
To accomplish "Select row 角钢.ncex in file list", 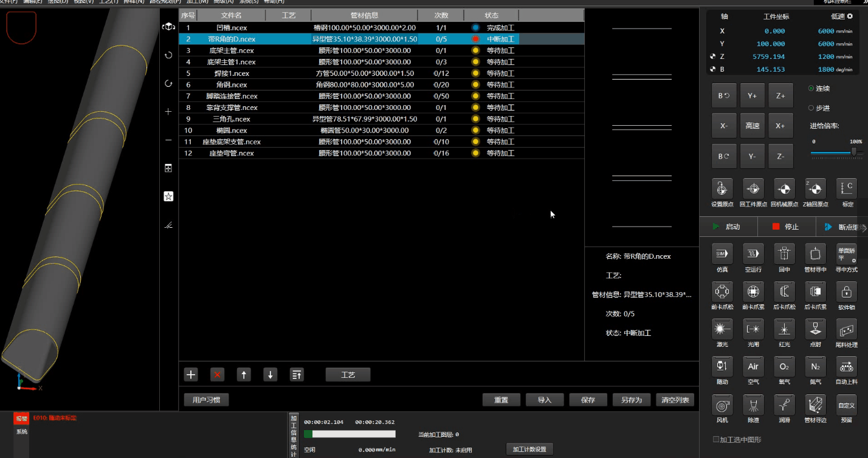I will tap(381, 84).
